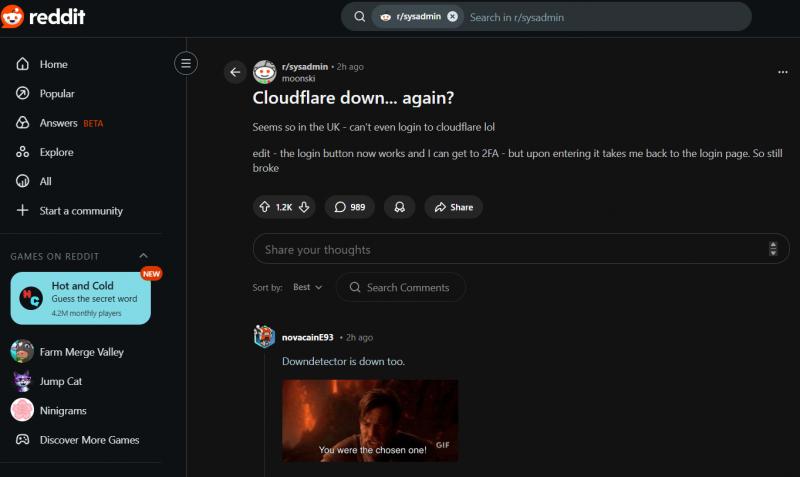Image resolution: width=800 pixels, height=477 pixels.
Task: Open the Hot and Cold game card
Action: (80, 297)
